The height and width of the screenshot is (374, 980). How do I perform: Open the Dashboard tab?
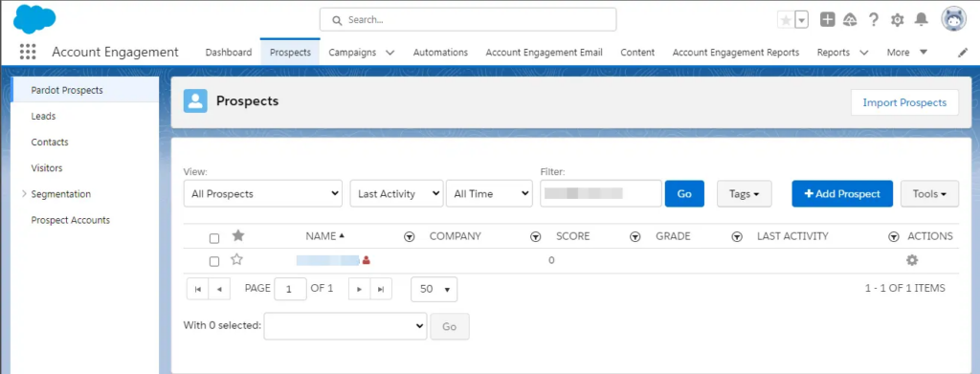pos(229,53)
